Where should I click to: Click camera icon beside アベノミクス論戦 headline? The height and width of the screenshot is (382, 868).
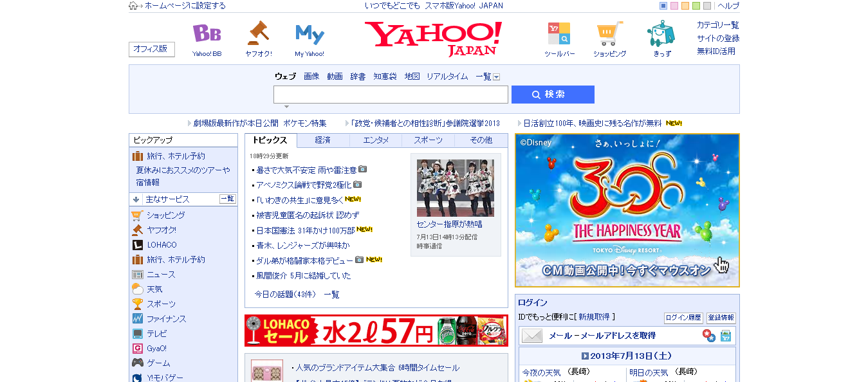[357, 185]
